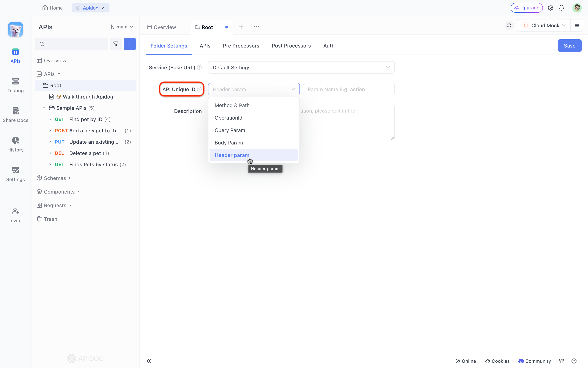Select Body Param option

[254, 143]
